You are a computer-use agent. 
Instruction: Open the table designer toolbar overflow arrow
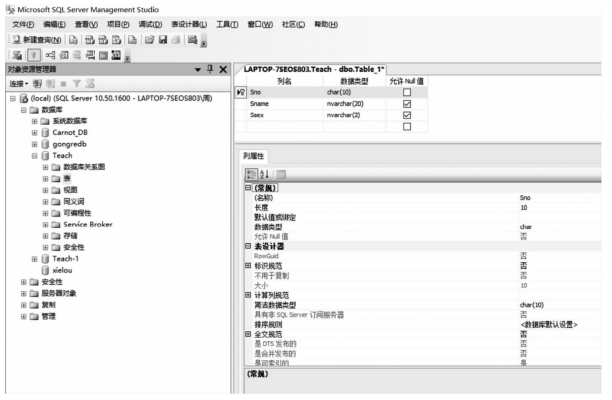tap(128, 57)
